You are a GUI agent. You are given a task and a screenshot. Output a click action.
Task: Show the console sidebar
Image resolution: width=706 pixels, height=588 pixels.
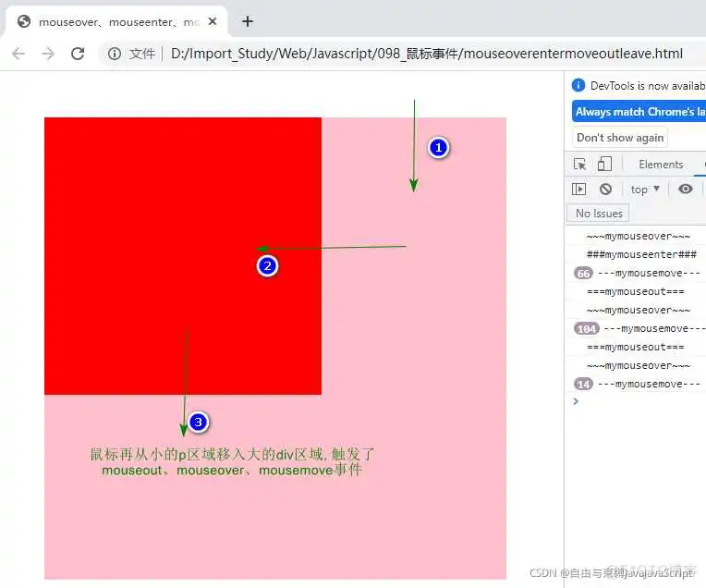[x=578, y=190]
